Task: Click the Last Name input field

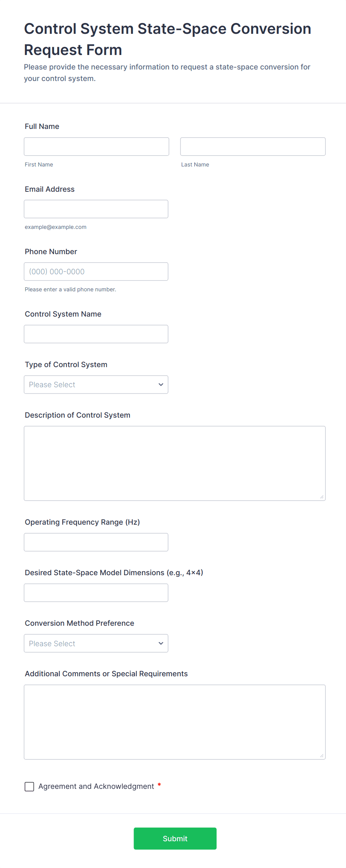Action: (253, 146)
